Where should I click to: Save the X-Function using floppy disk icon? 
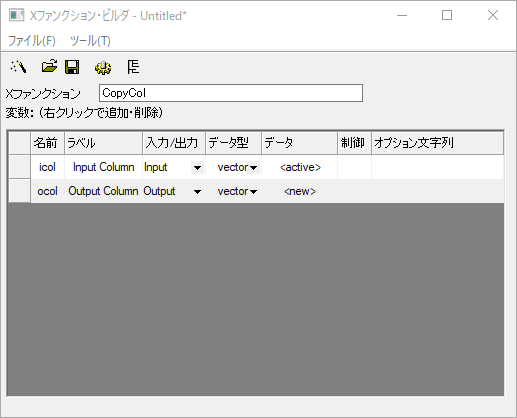pos(72,67)
